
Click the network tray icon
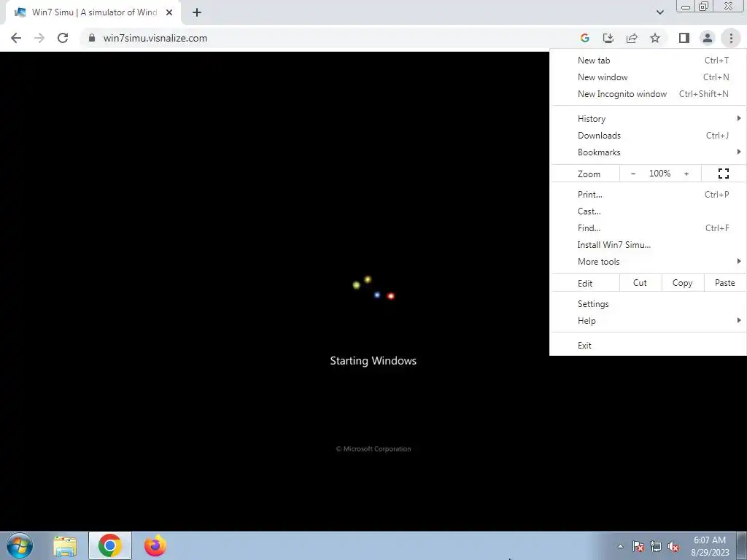[656, 546]
